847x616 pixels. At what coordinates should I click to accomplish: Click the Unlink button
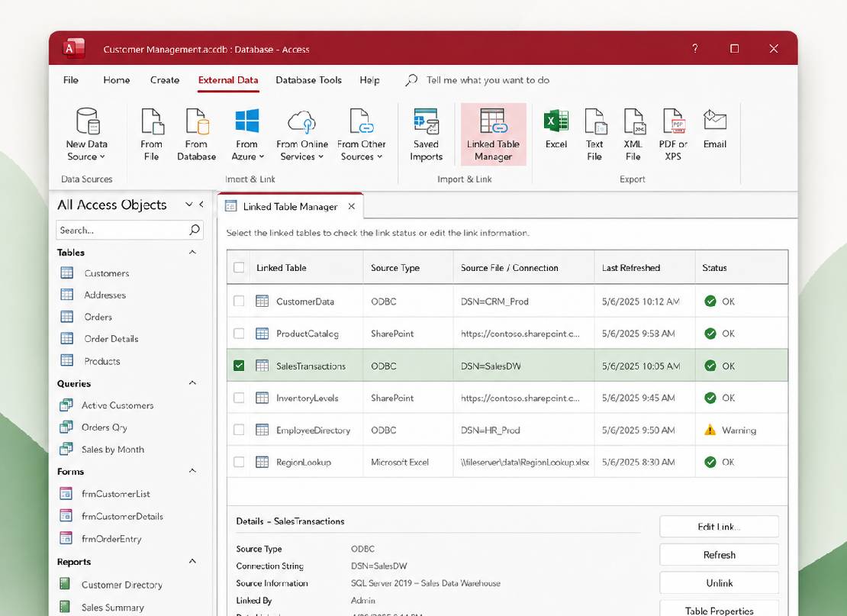(x=719, y=583)
